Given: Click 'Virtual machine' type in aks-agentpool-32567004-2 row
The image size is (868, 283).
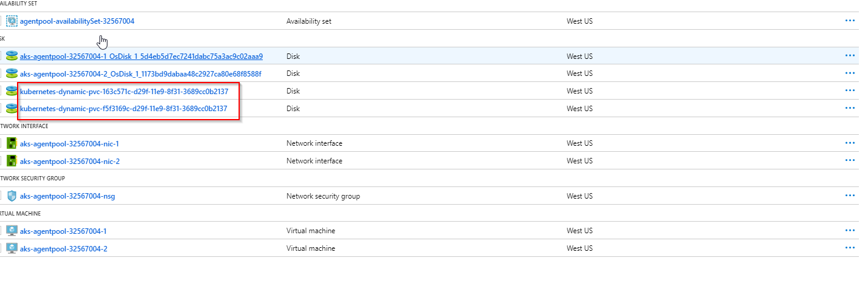Looking at the screenshot, I should [311, 248].
